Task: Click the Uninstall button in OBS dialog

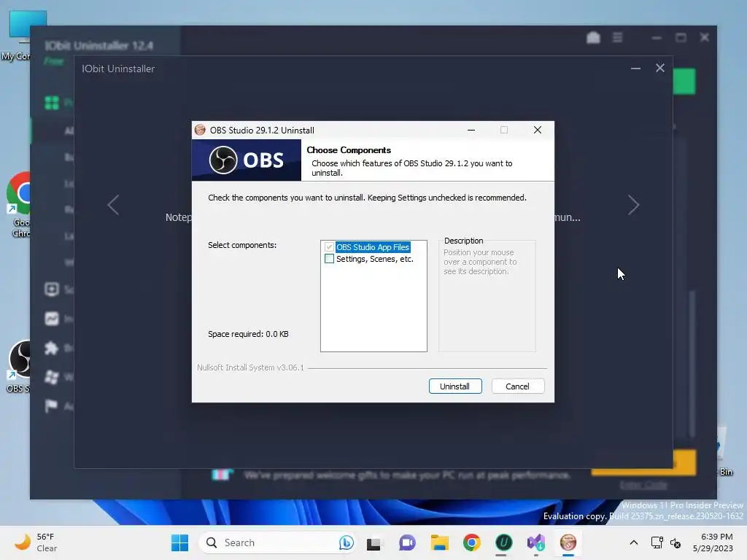Action: click(455, 386)
